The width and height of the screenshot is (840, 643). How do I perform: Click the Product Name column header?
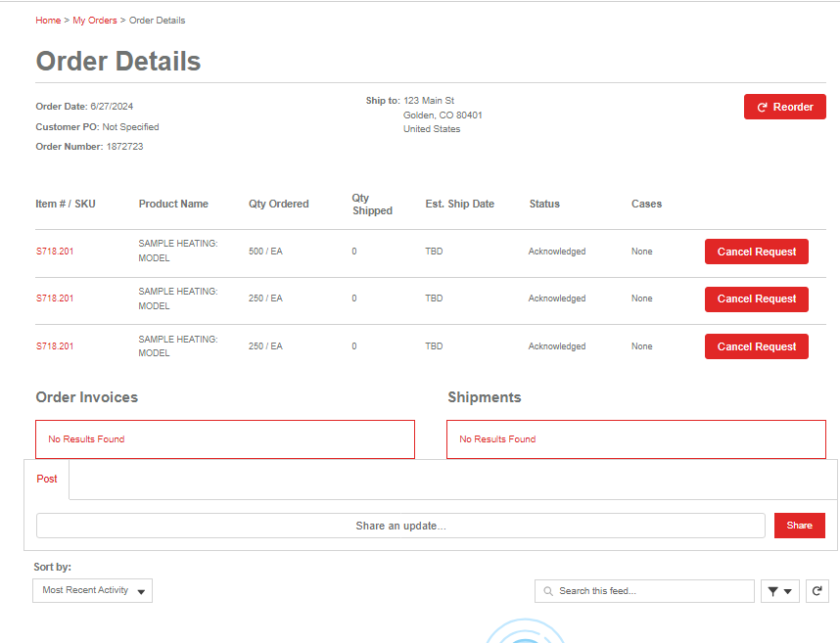click(173, 204)
